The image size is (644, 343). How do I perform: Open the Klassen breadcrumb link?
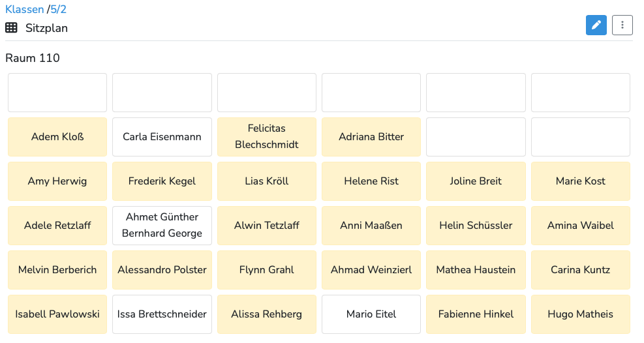pos(25,9)
